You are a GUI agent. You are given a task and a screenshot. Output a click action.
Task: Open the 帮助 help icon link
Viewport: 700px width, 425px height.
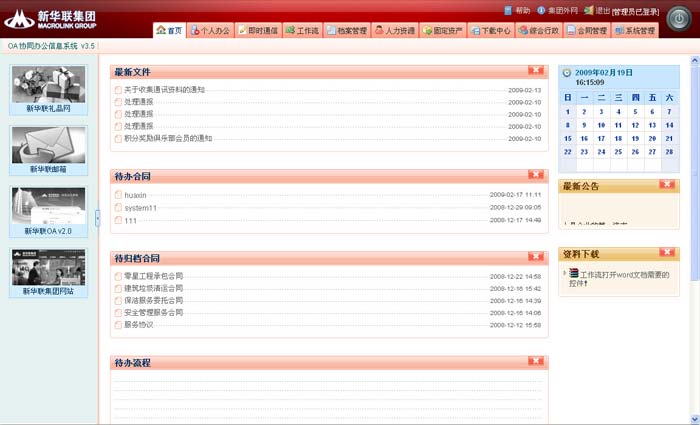coord(508,9)
